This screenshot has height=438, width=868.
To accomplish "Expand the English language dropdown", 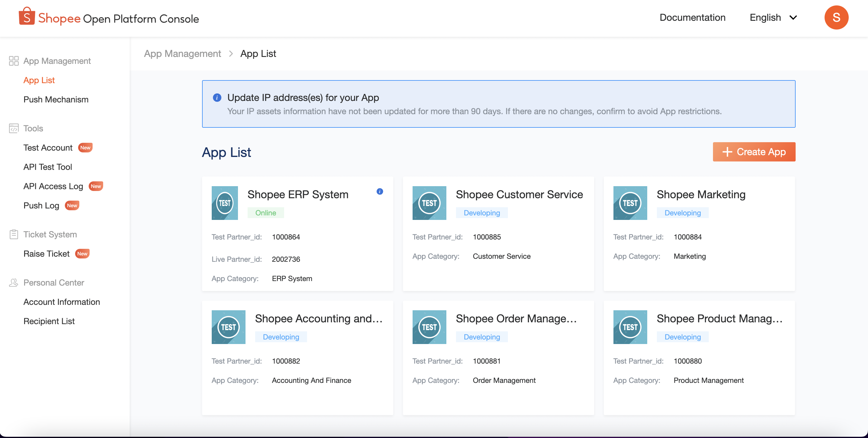I will (773, 17).
